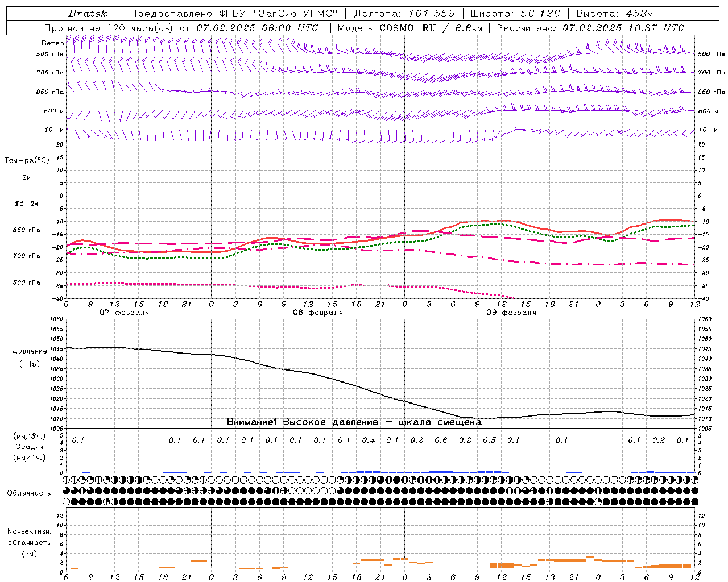The image size is (728, 582).
Task: Click 'Предоставлено ФГБУ "ЗапСиб УГМС"' provider text
Action: [x=233, y=14]
